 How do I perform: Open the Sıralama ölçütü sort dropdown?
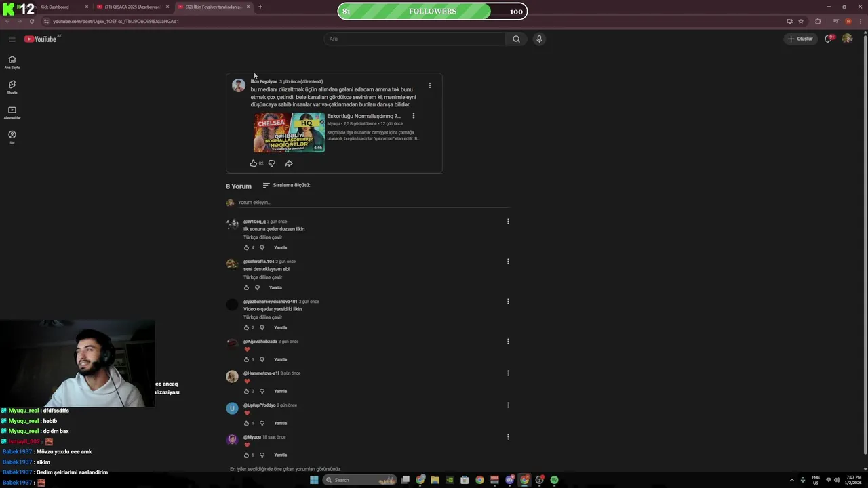(286, 185)
